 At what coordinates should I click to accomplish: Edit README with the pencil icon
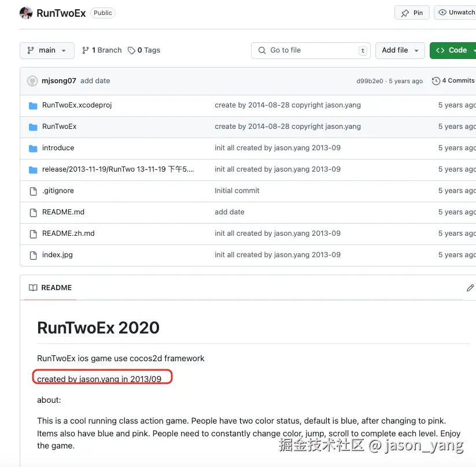[x=470, y=288]
